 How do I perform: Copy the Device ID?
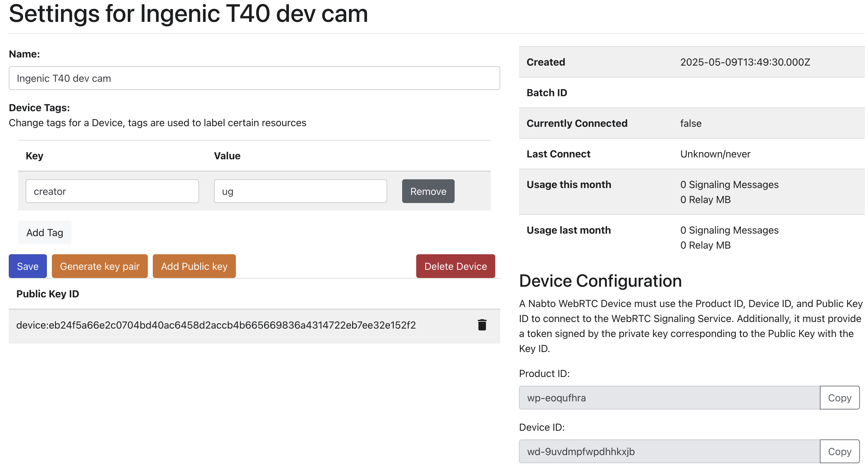click(839, 451)
